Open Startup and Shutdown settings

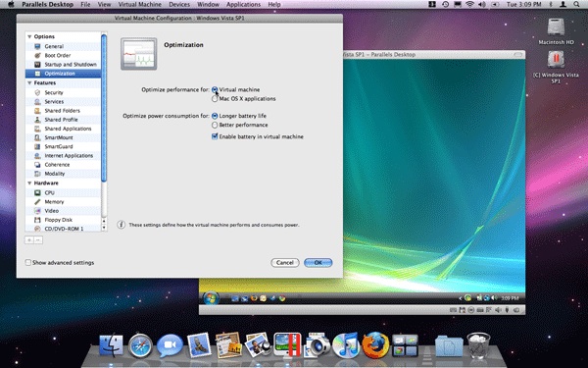[63, 65]
